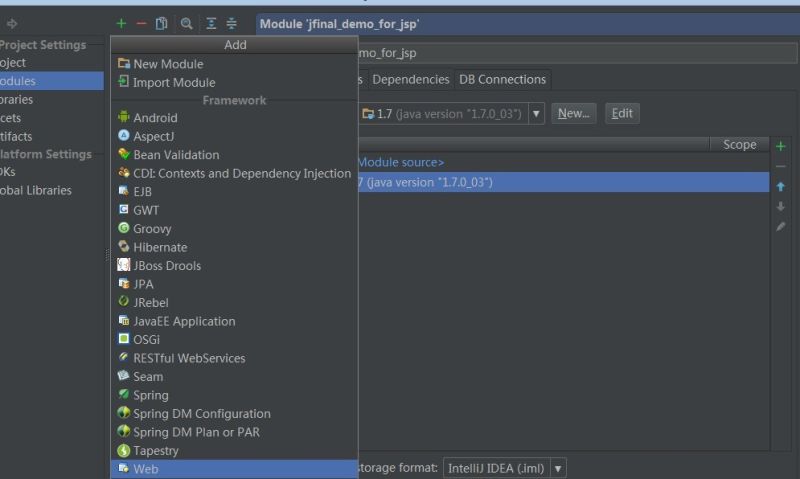This screenshot has height=479, width=800.
Task: Click the green plus Add toolbar icon
Action: point(121,23)
